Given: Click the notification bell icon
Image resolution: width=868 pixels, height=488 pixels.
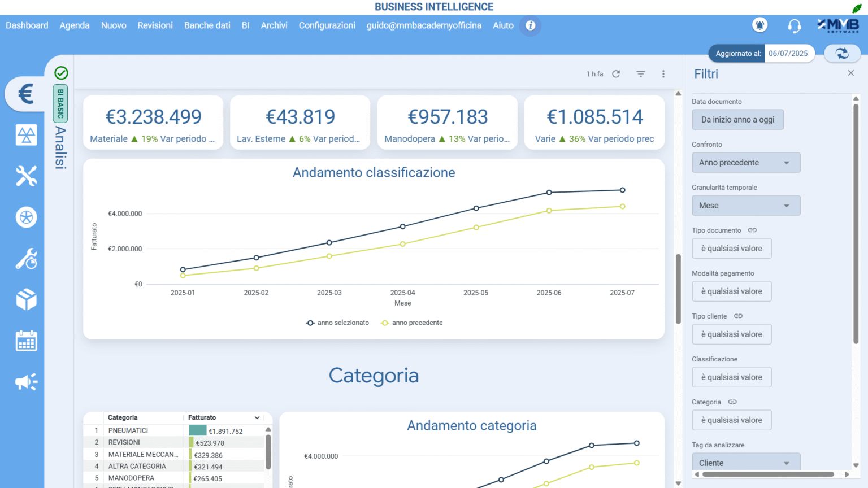Looking at the screenshot, I should tap(759, 25).
